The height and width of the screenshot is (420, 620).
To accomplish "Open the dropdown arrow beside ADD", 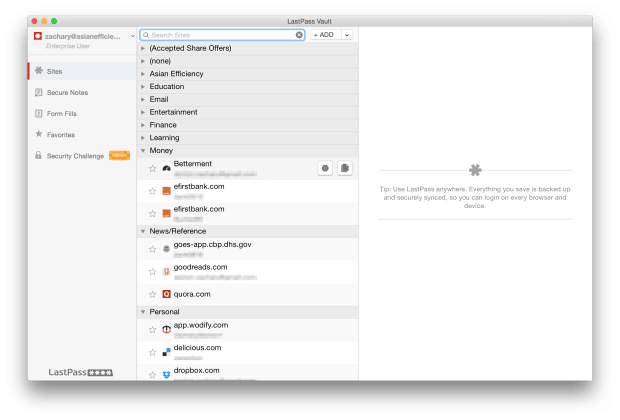I will pyautogui.click(x=347, y=35).
